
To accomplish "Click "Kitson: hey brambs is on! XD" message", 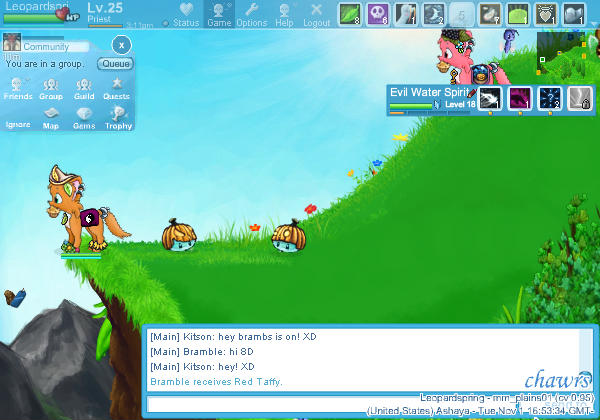I will (x=233, y=337).
